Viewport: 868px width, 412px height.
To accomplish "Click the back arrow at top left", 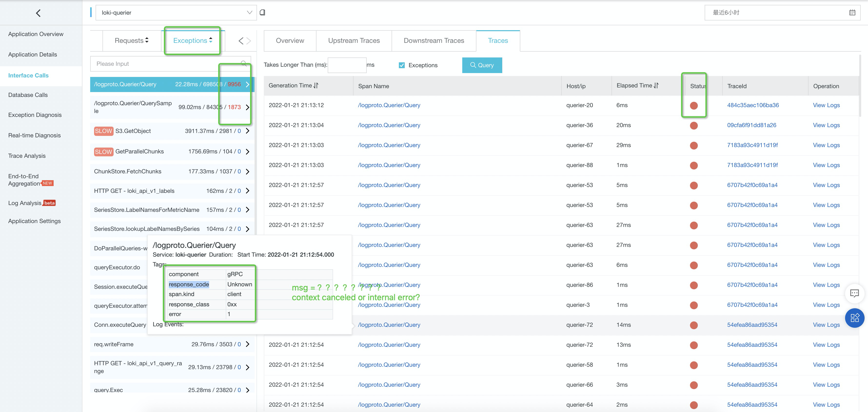I will coord(38,13).
